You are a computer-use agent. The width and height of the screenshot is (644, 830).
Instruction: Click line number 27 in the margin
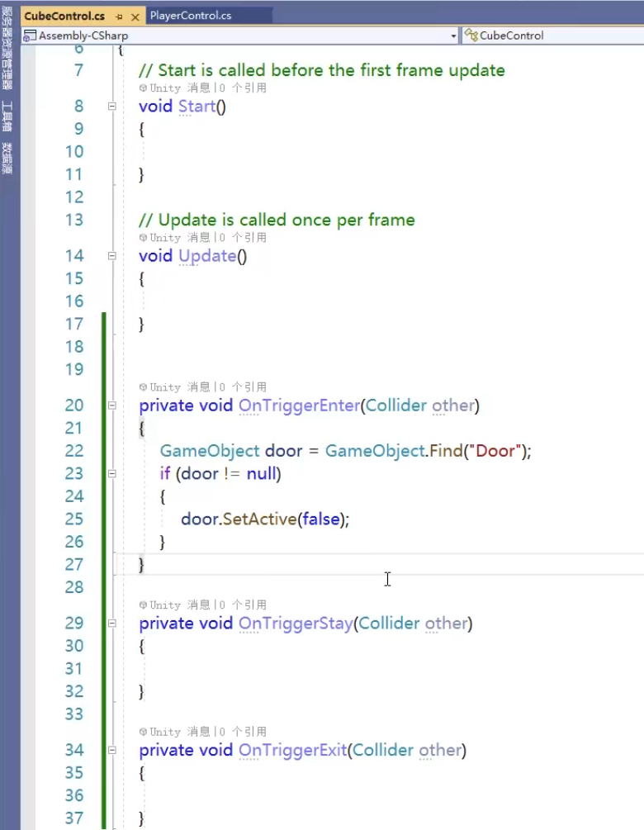[x=74, y=565]
